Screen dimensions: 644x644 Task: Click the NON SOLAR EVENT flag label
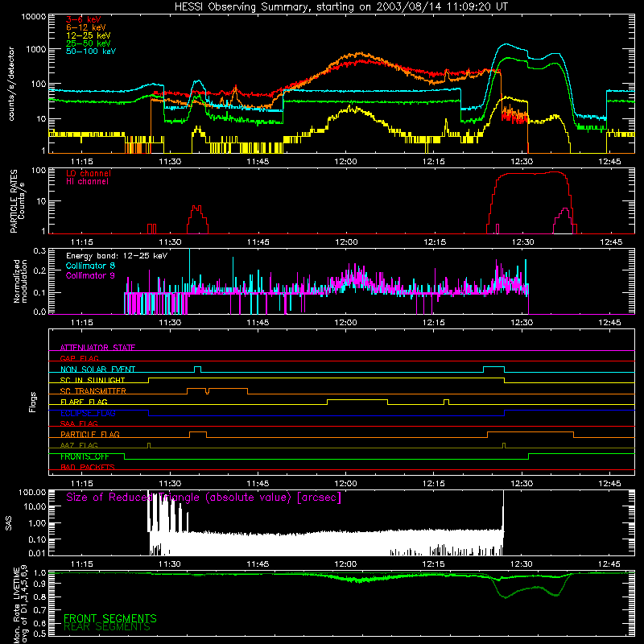(x=97, y=369)
